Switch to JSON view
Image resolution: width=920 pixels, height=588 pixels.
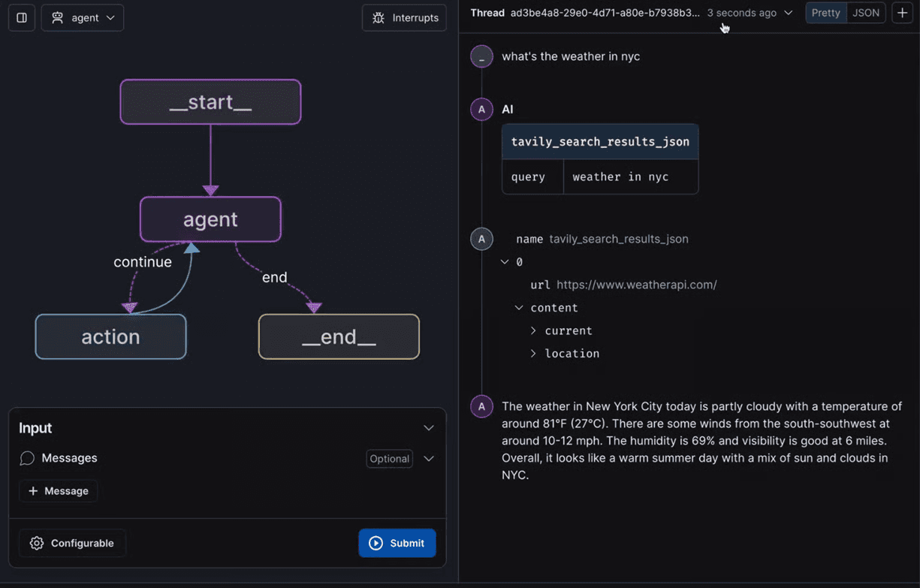point(866,13)
